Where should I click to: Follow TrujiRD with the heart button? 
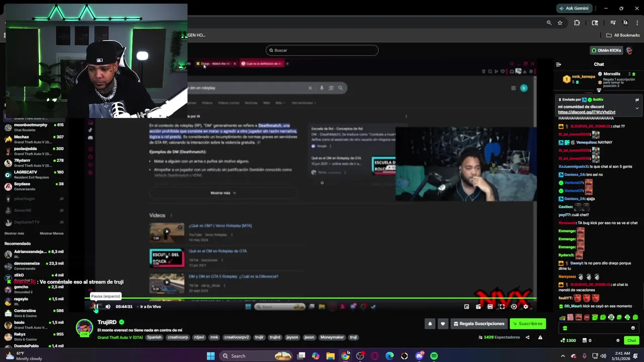443,324
